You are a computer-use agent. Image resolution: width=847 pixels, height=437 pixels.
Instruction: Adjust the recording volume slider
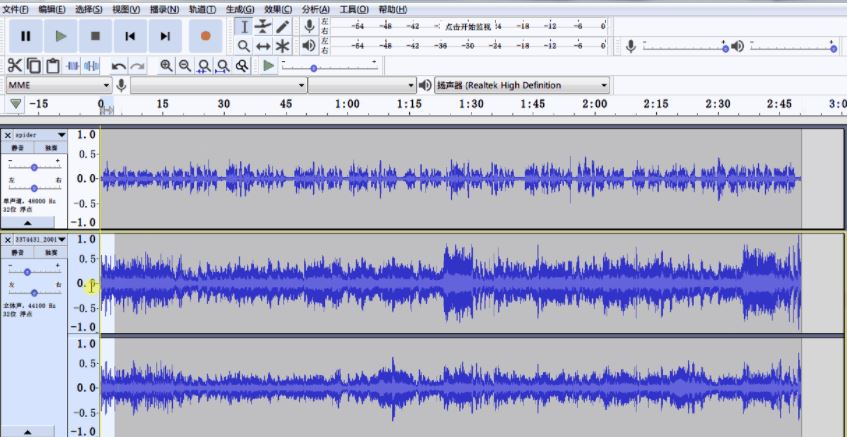(x=725, y=49)
